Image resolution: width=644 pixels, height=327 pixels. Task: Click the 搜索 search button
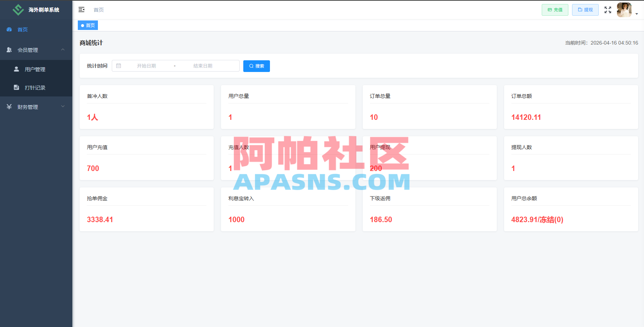(256, 66)
